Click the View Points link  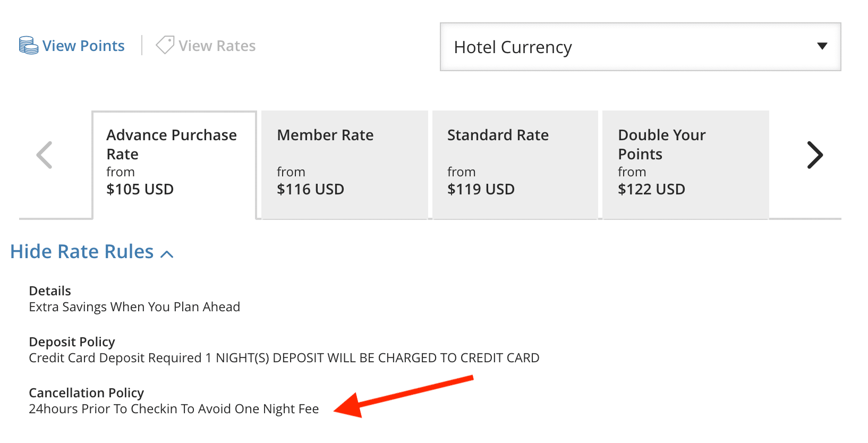[x=83, y=46]
